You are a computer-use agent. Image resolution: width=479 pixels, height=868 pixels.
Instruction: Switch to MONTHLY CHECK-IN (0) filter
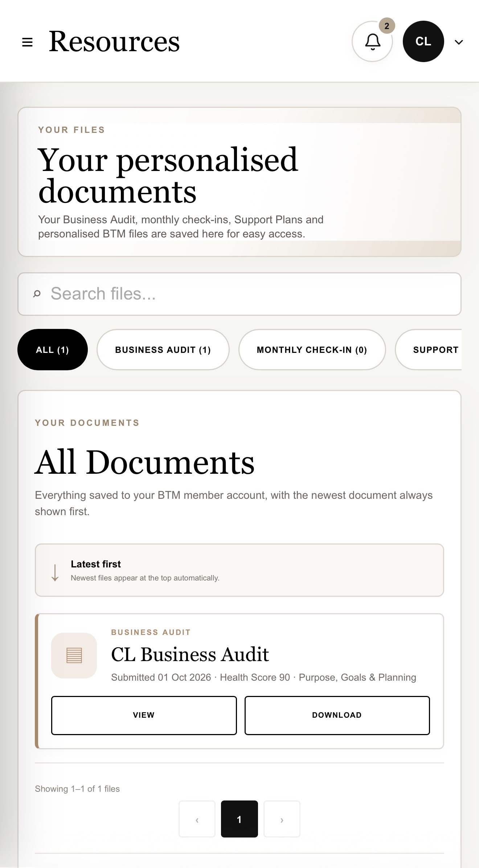pos(312,350)
